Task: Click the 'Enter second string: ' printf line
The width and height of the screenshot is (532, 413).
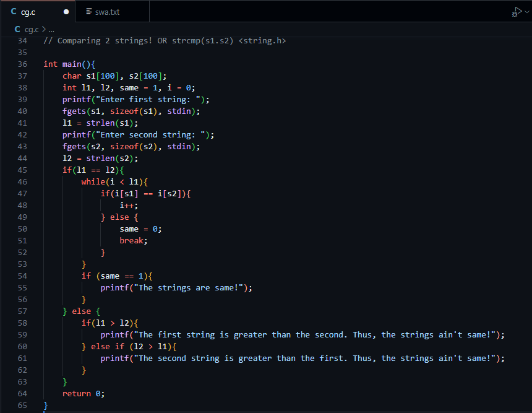Action: (138, 135)
